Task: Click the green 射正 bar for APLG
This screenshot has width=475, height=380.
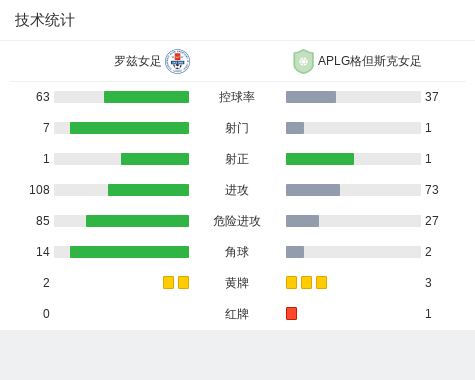Action: click(x=320, y=159)
